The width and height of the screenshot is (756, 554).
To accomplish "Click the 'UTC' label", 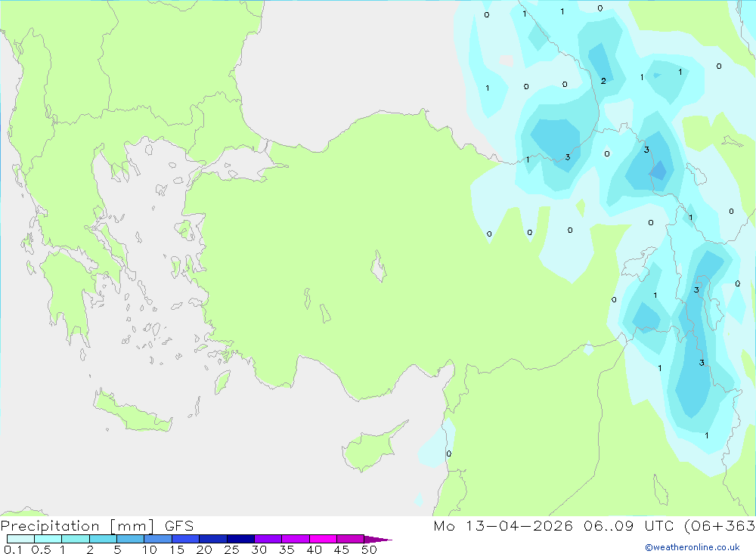I will pyautogui.click(x=659, y=526).
